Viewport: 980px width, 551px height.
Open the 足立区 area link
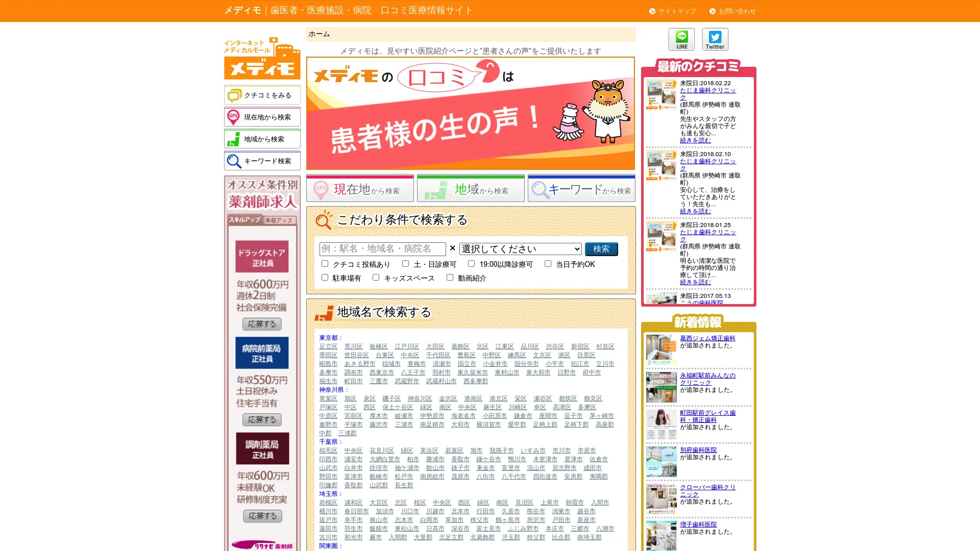328,347
